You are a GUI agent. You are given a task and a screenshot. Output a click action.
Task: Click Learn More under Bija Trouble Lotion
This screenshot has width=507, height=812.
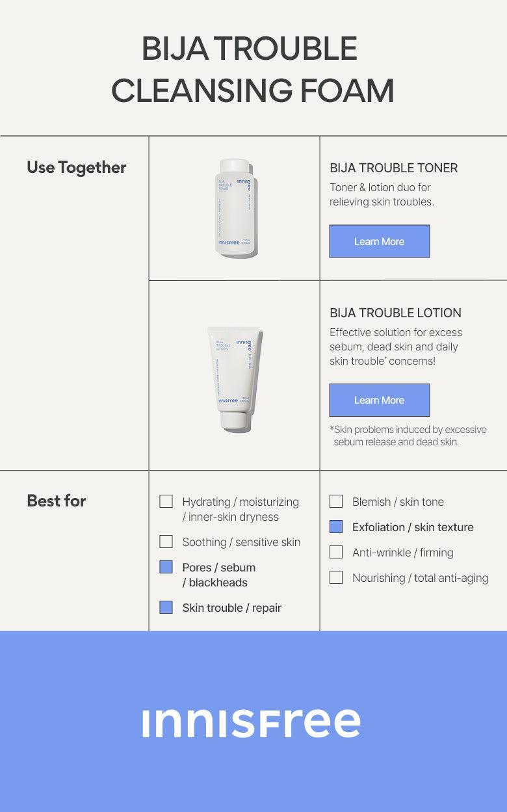(x=379, y=400)
